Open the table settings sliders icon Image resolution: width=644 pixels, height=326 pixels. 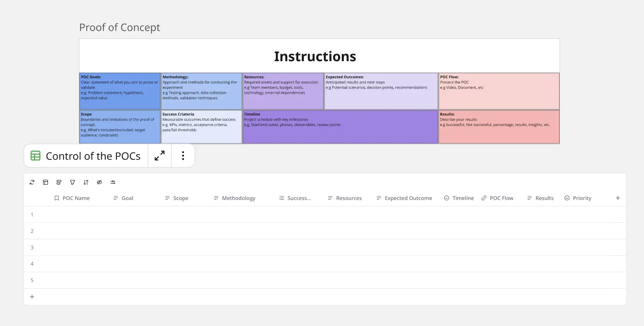click(113, 182)
